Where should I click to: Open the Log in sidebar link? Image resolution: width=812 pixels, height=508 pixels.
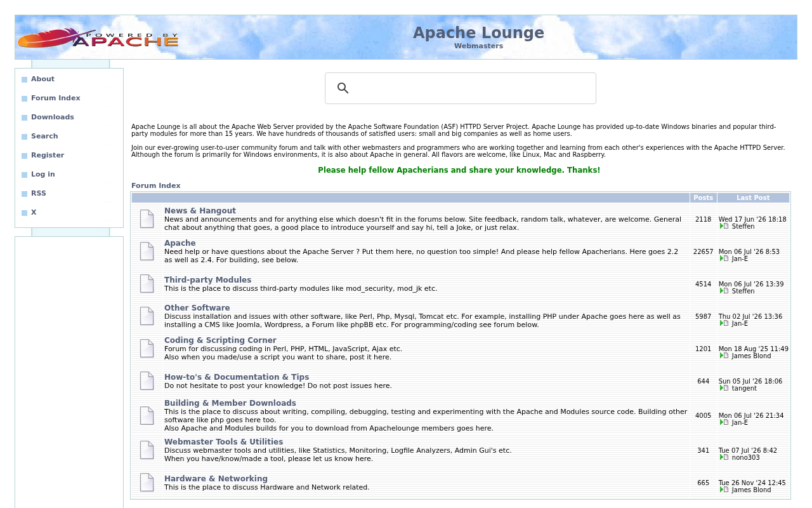pyautogui.click(x=43, y=175)
